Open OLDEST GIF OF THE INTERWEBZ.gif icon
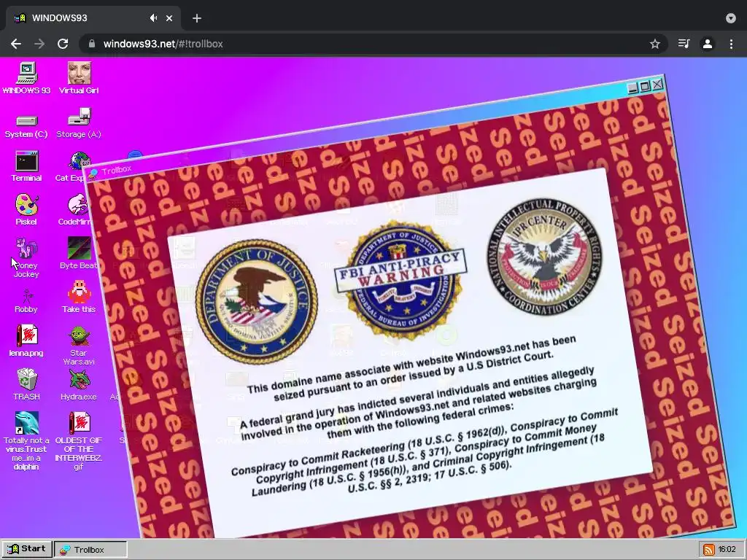The height and width of the screenshot is (560, 747). click(x=79, y=441)
